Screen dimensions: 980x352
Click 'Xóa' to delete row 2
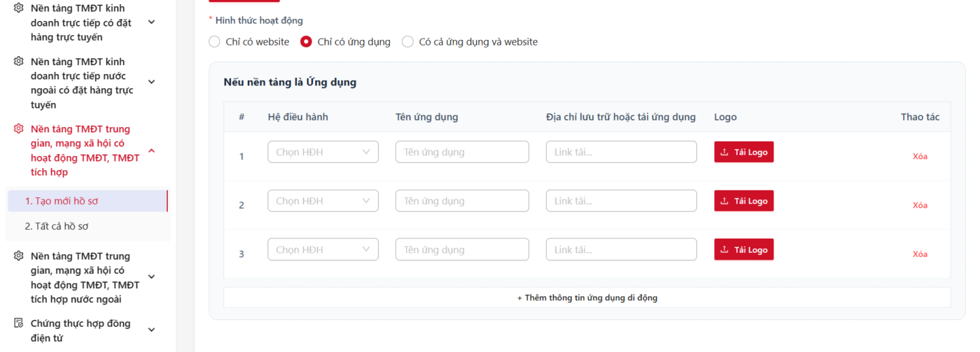(920, 205)
